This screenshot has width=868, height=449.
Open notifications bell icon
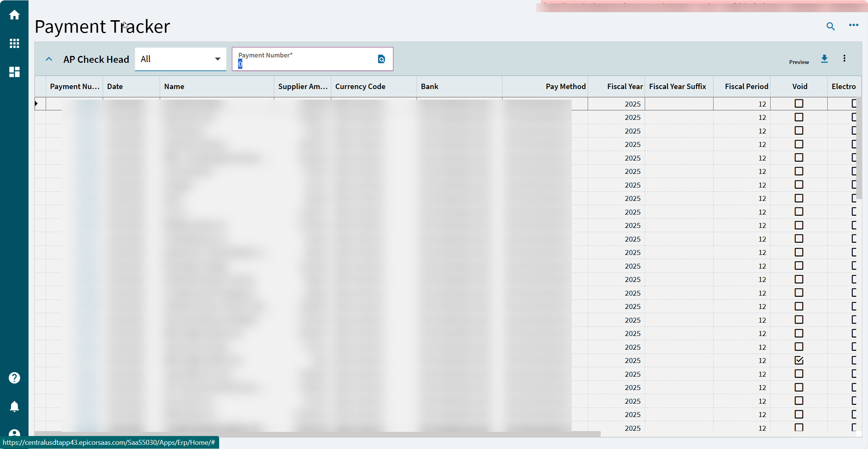click(x=14, y=406)
